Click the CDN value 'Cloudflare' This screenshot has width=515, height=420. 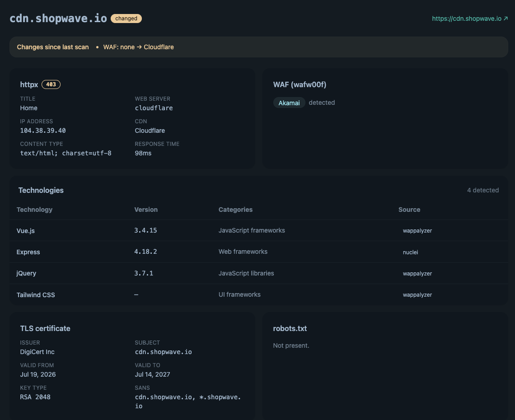150,131
